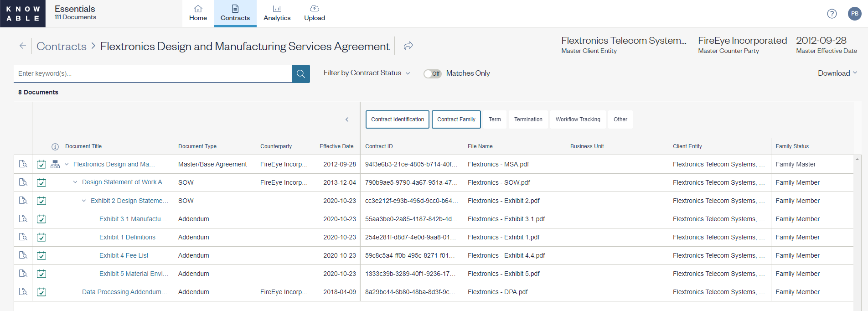The height and width of the screenshot is (311, 868).
Task: Switch to the Analytics tab
Action: coord(277,14)
